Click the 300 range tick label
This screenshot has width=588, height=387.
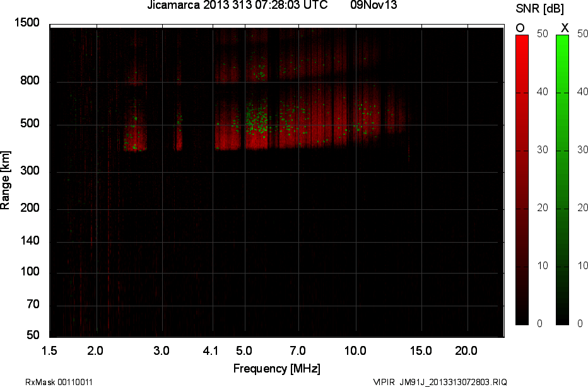30,171
